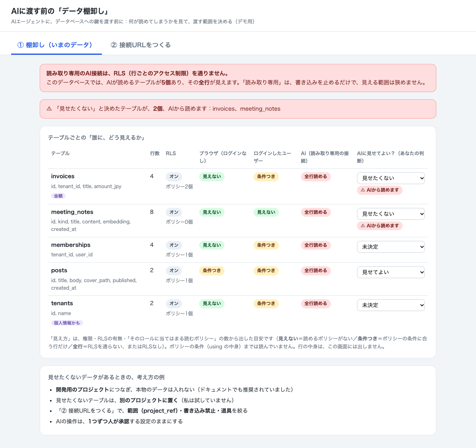Image resolution: width=476 pixels, height=448 pixels.
Task: Click the AI（読み取り専用の接続）column header
Action: (325, 157)
